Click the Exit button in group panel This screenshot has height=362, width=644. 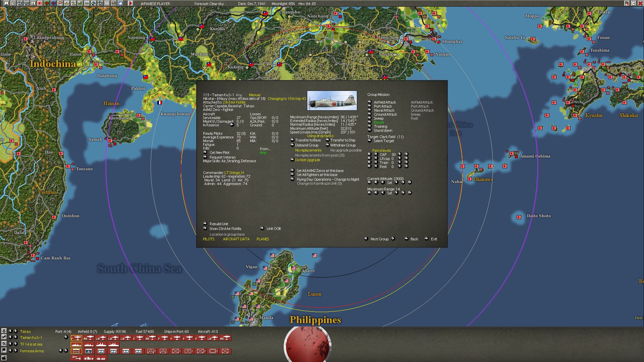pos(434,239)
